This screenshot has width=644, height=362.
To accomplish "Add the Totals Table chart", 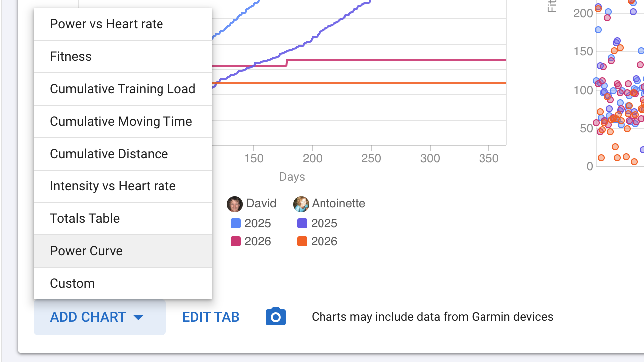I will [85, 219].
